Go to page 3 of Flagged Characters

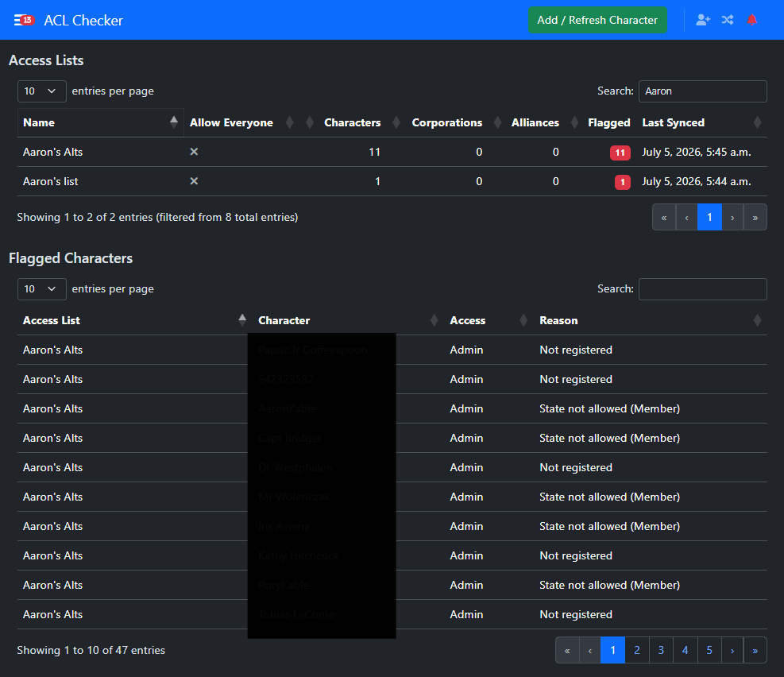tap(661, 650)
